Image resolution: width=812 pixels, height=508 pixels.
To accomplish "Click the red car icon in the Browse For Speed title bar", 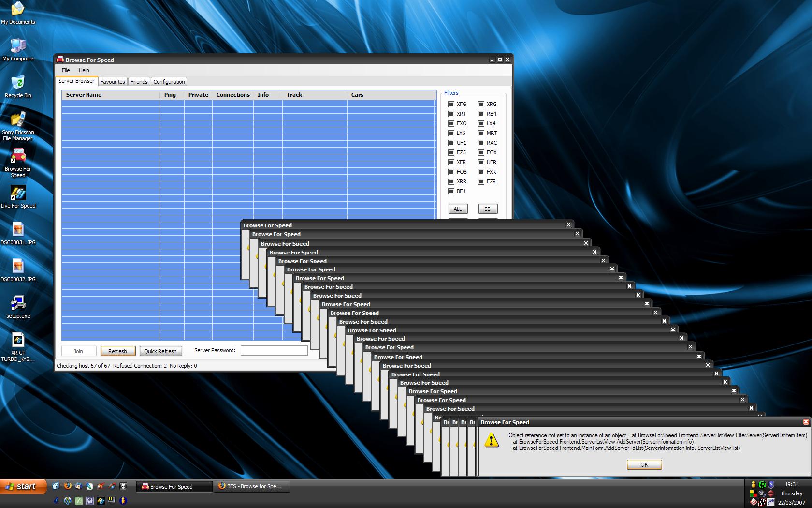I will coord(60,60).
